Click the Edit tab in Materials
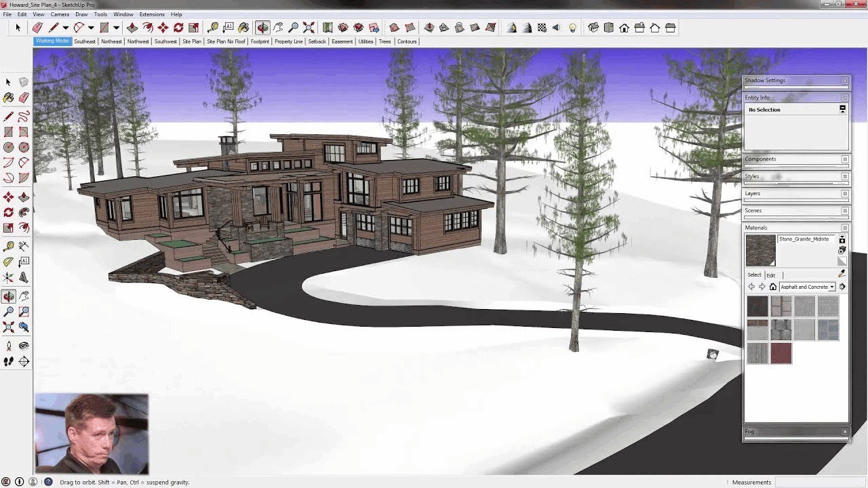The height and width of the screenshot is (488, 868). pos(771,274)
